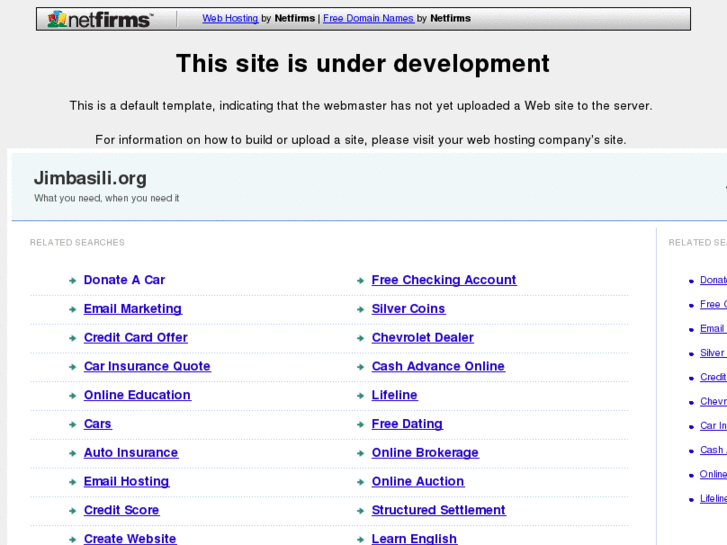Viewport: 727px width, 545px height.
Task: Open the Learn English link
Action: tap(414, 539)
